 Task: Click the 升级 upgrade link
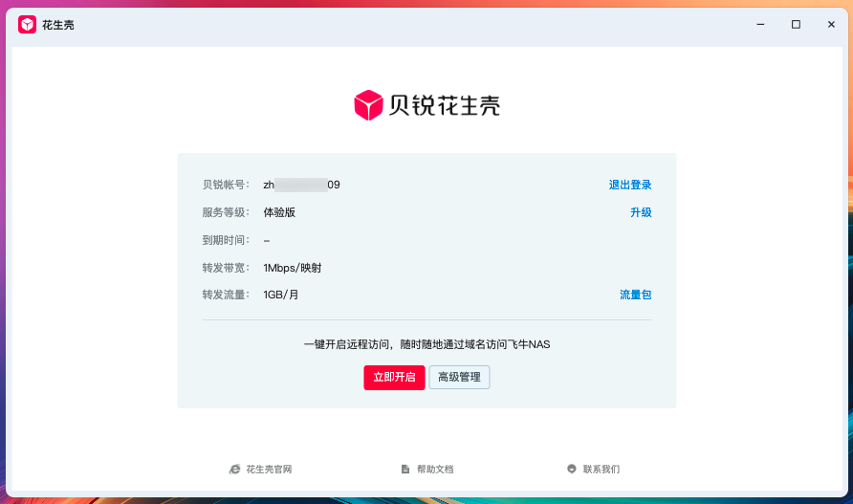tap(641, 212)
